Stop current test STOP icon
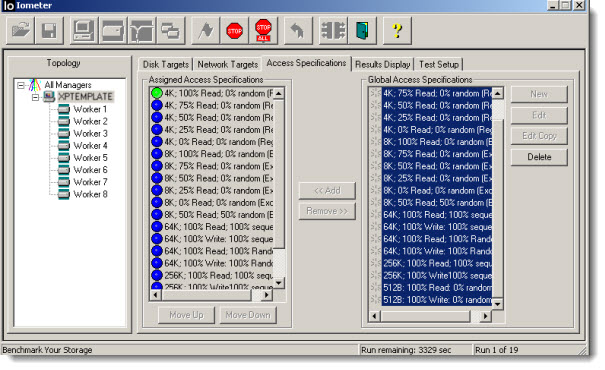 [234, 30]
